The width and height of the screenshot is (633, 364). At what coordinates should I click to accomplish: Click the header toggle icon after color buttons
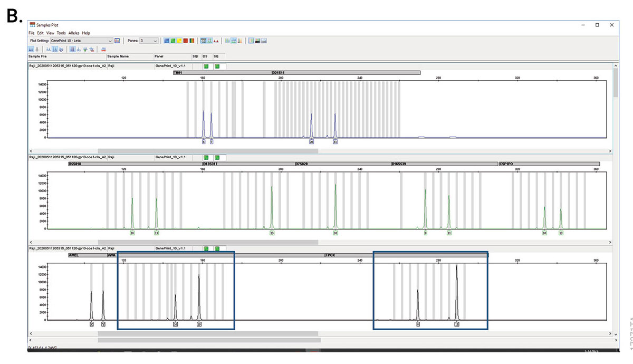(203, 41)
